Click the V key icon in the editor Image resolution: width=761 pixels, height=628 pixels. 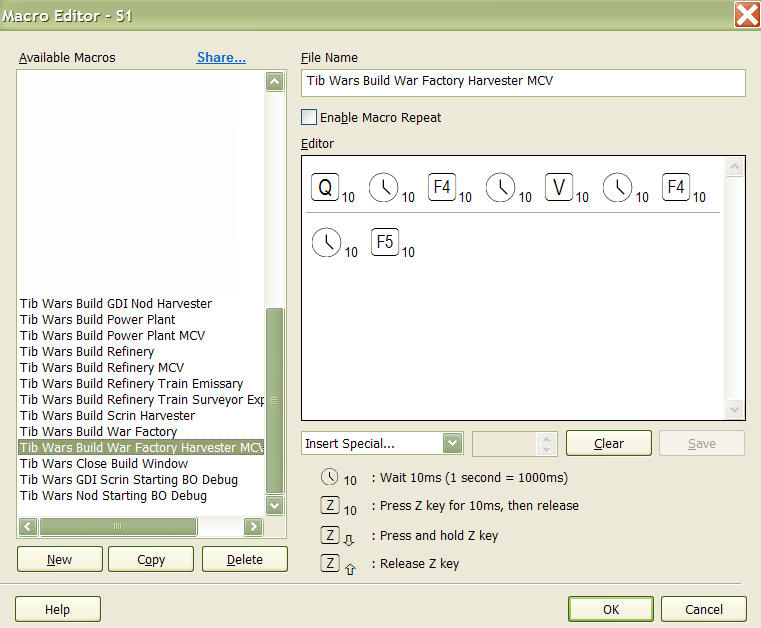[x=559, y=187]
